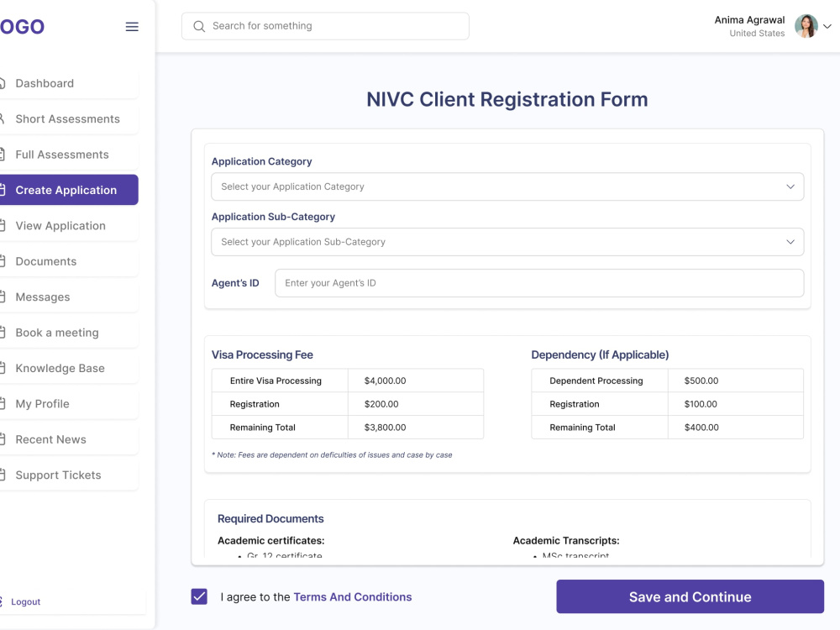This screenshot has width=840, height=630.
Task: Click the fees note about difficulties
Action: 332,454
